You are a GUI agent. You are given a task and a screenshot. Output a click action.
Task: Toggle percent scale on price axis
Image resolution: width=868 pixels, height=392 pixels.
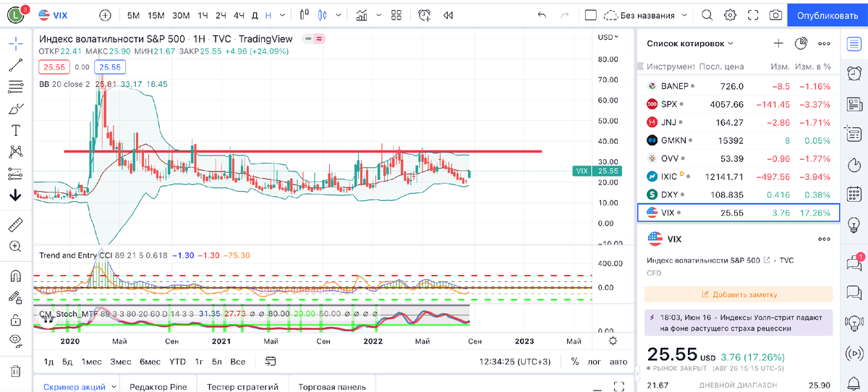[574, 362]
